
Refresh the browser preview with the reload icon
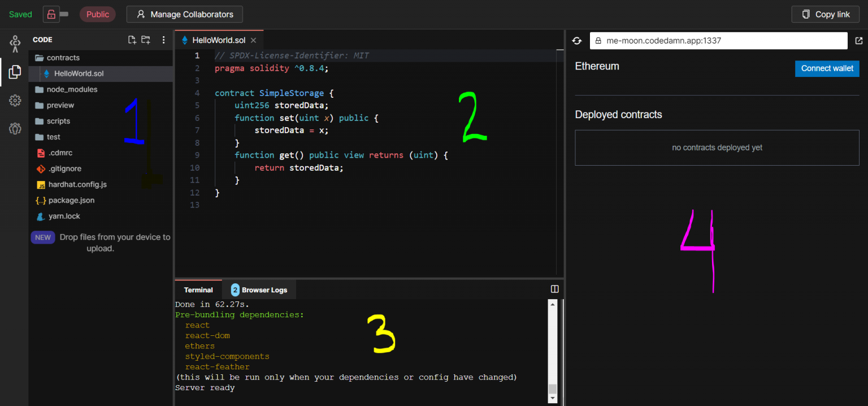click(x=577, y=40)
